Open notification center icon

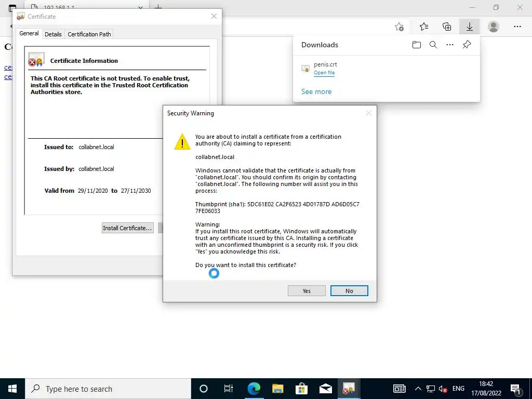[x=516, y=389]
